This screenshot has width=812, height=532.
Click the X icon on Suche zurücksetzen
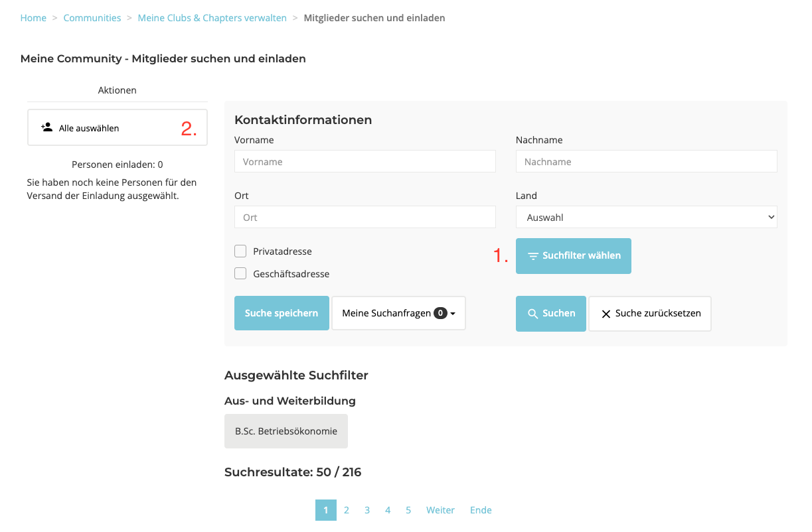coord(606,314)
